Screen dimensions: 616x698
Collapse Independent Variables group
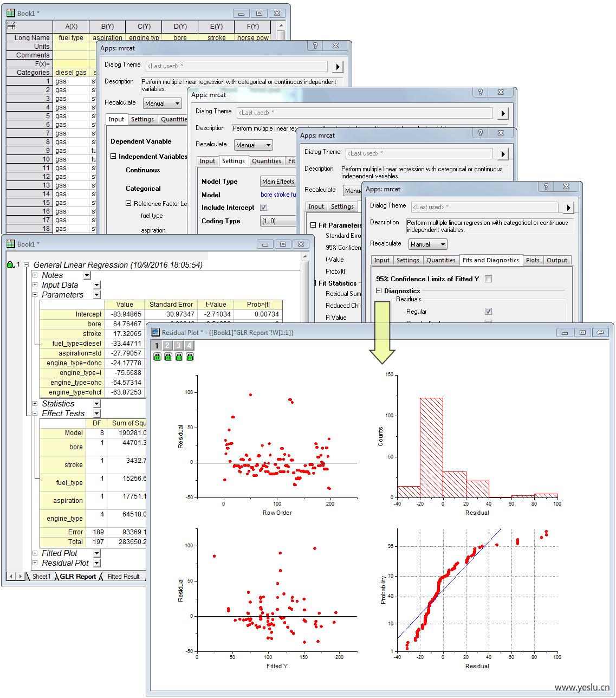pyautogui.click(x=113, y=156)
